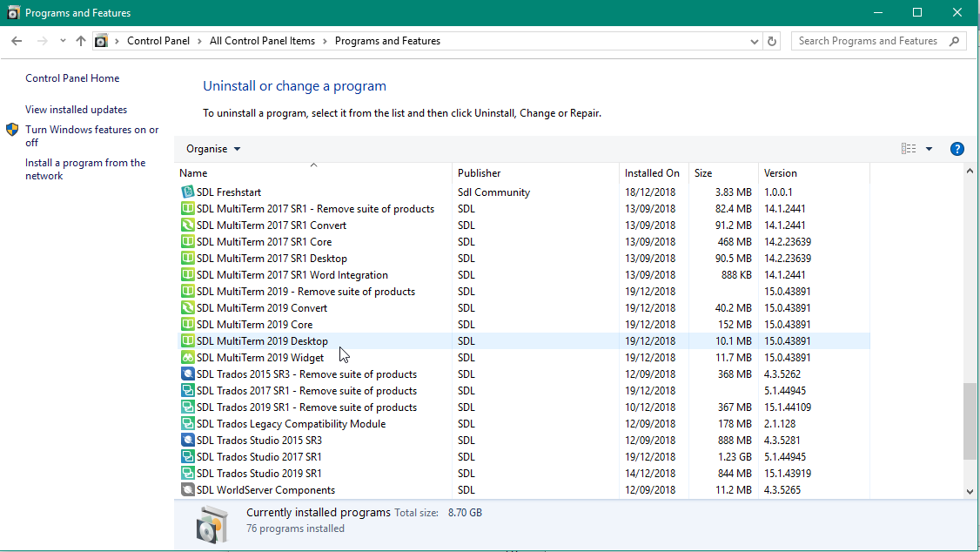Image resolution: width=980 pixels, height=552 pixels.
Task: Expand the recent locations dropdown arrow
Action: click(x=63, y=41)
